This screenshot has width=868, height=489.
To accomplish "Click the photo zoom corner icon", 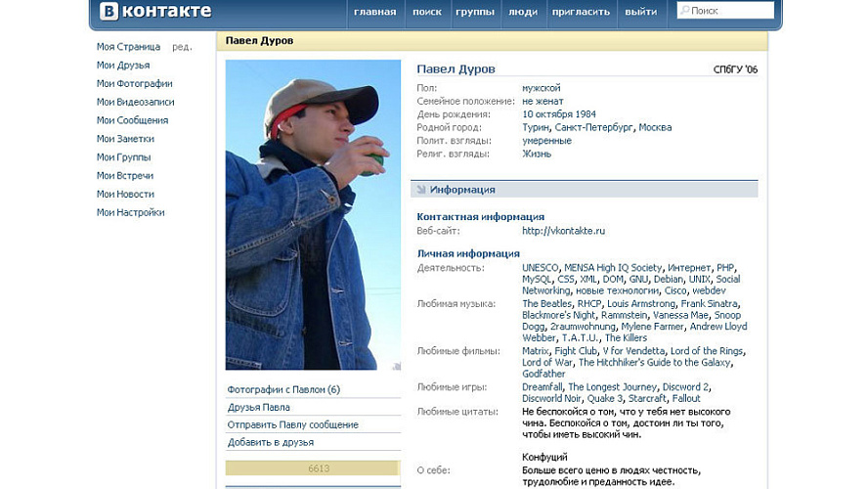I will (x=396, y=366).
